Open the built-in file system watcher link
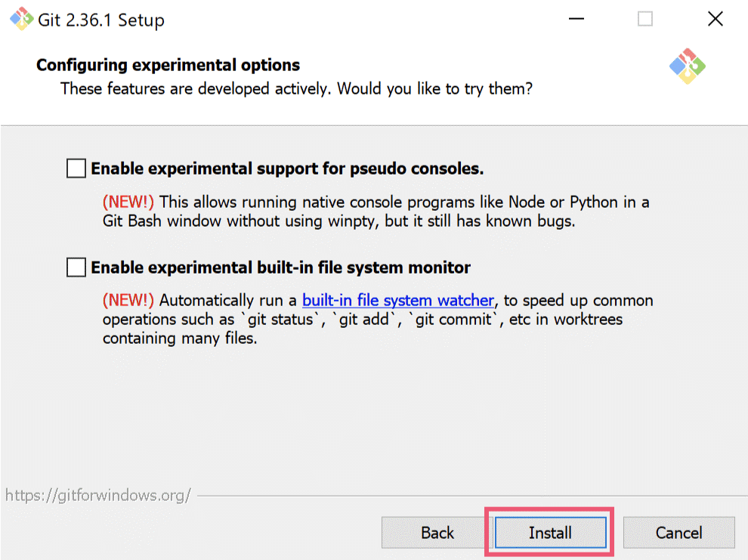This screenshot has height=560, width=748. 398,300
